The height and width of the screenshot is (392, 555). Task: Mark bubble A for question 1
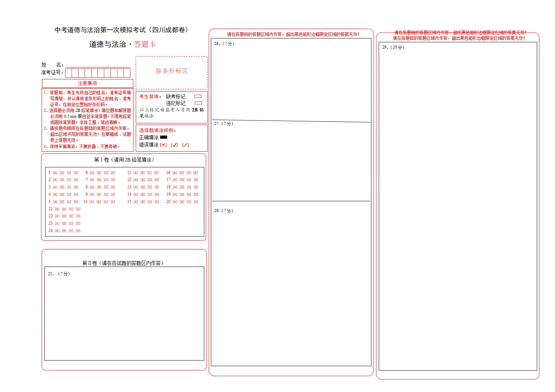[55, 173]
